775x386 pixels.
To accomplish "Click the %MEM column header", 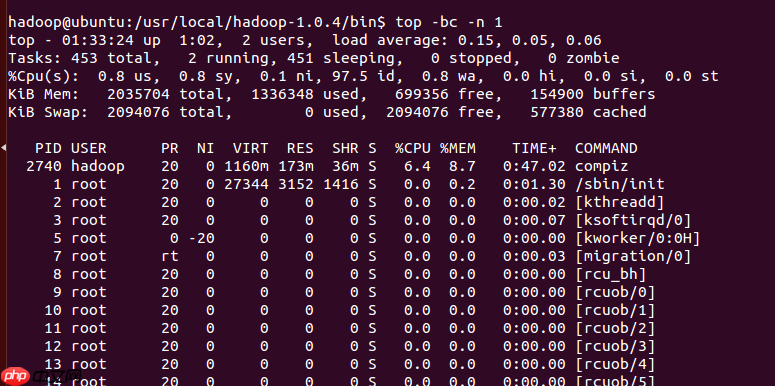I will (x=458, y=148).
